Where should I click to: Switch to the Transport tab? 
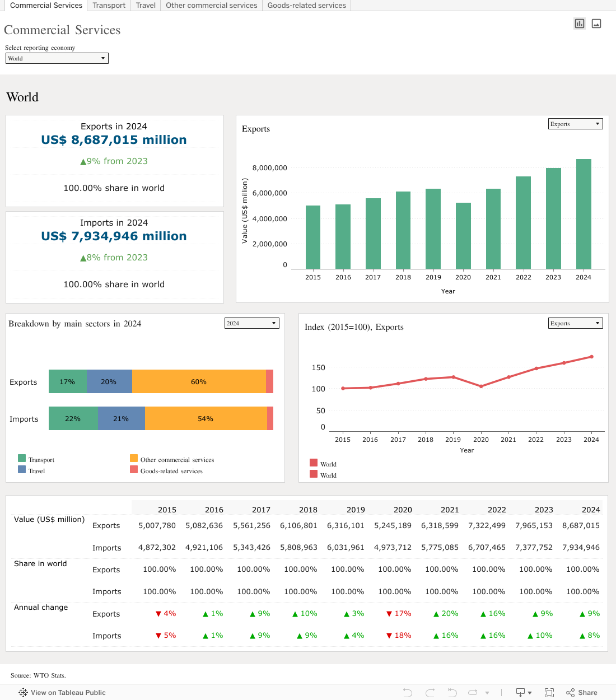pos(109,6)
